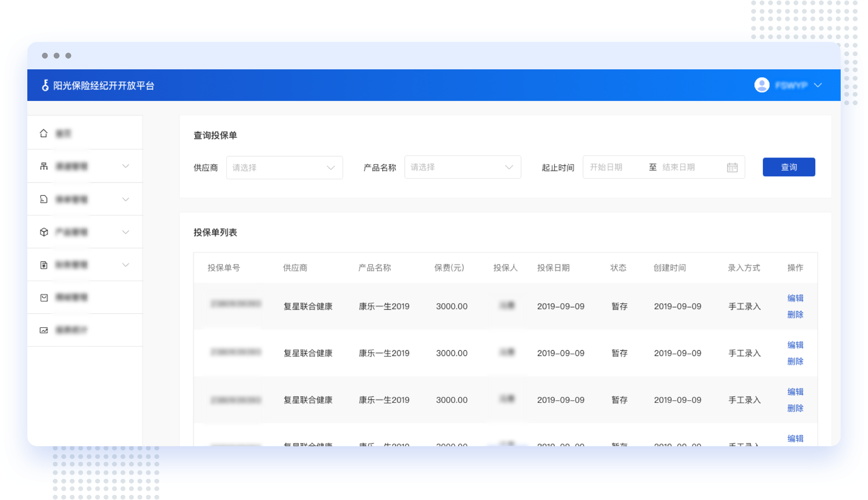Click the platform logo icon
868x500 pixels.
[45, 85]
